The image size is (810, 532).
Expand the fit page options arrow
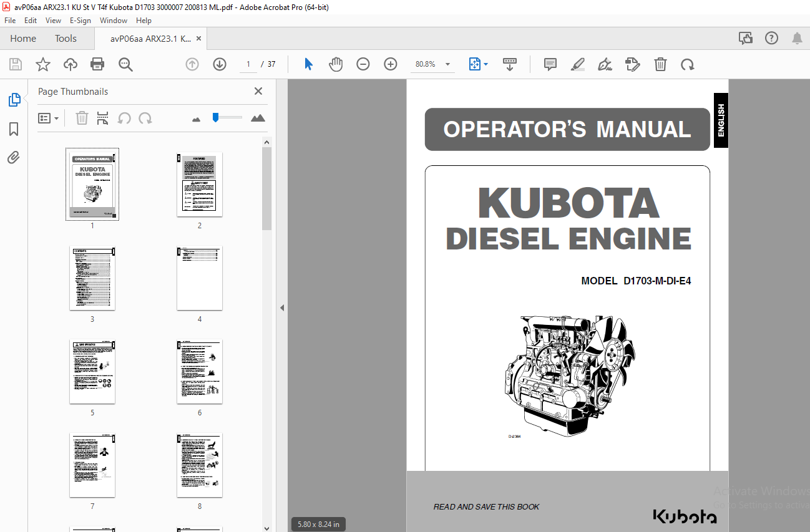486,64
